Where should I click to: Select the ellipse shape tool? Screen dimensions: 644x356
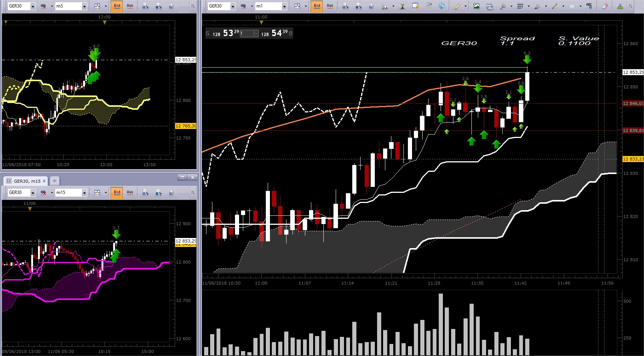[x=572, y=6]
